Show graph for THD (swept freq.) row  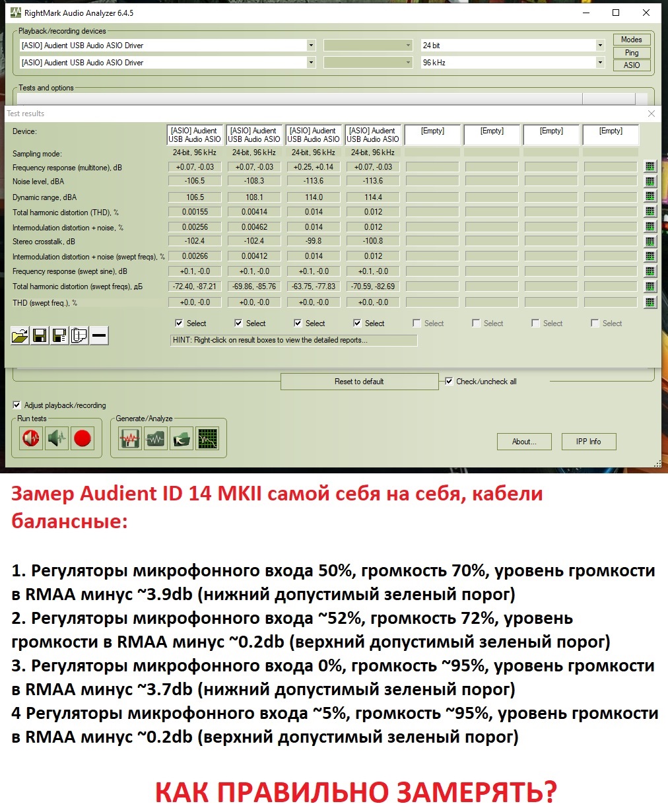[650, 302]
